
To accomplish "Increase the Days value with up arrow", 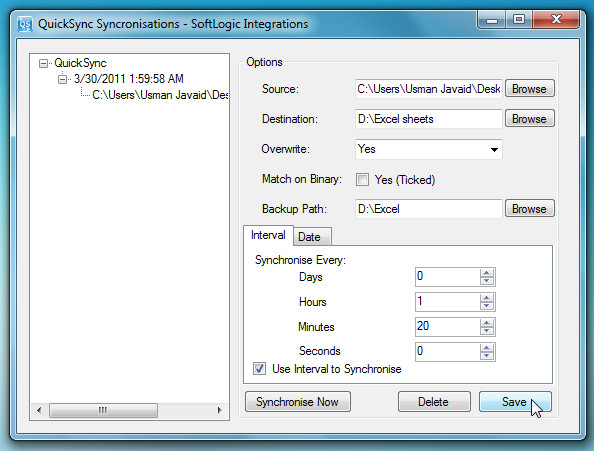I will click(487, 273).
